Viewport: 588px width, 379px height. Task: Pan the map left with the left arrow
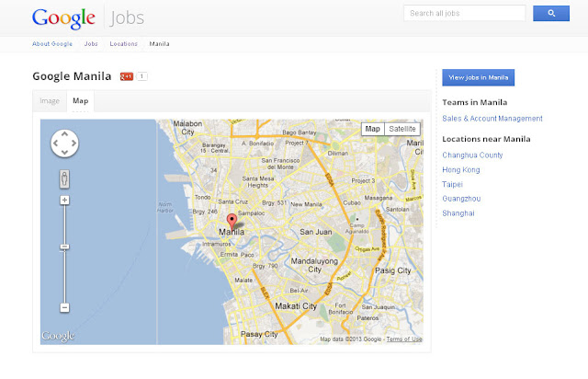tap(55, 144)
